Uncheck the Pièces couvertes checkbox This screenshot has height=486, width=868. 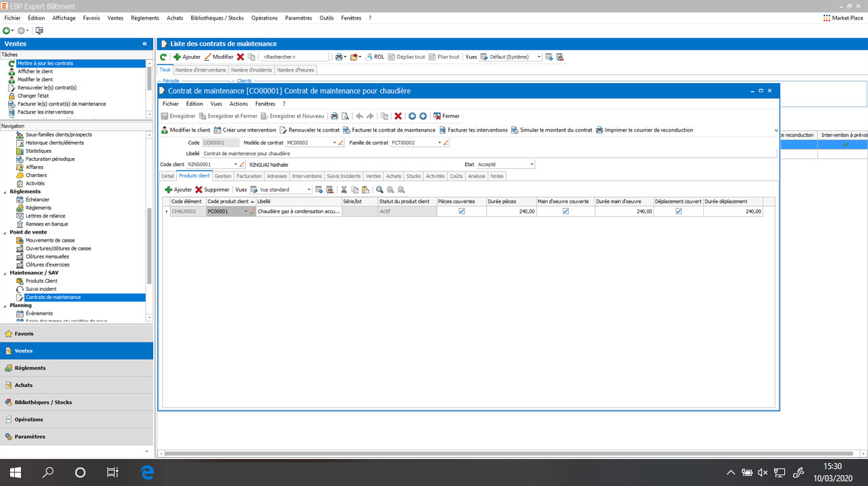(x=462, y=211)
